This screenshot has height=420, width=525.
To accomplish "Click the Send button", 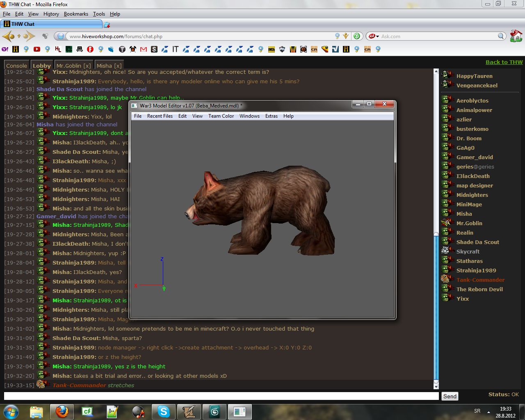I will point(450,396).
